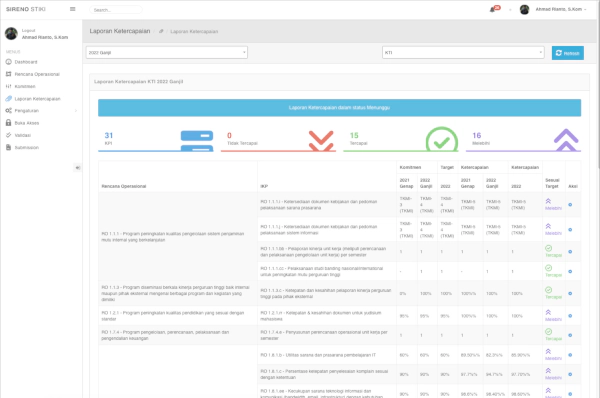Screen dimensions: 600x398
Task: Click Aksi icon for RO 1.8.1.c row
Action: [x=570, y=374]
